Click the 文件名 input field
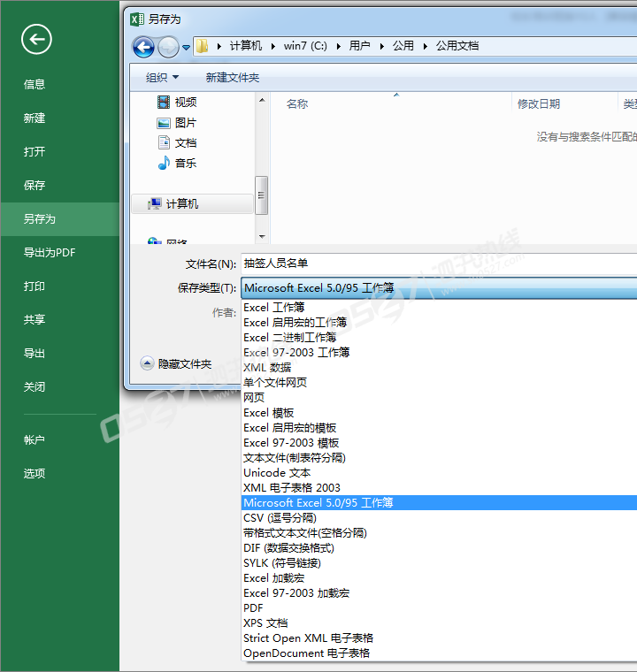 (438, 263)
